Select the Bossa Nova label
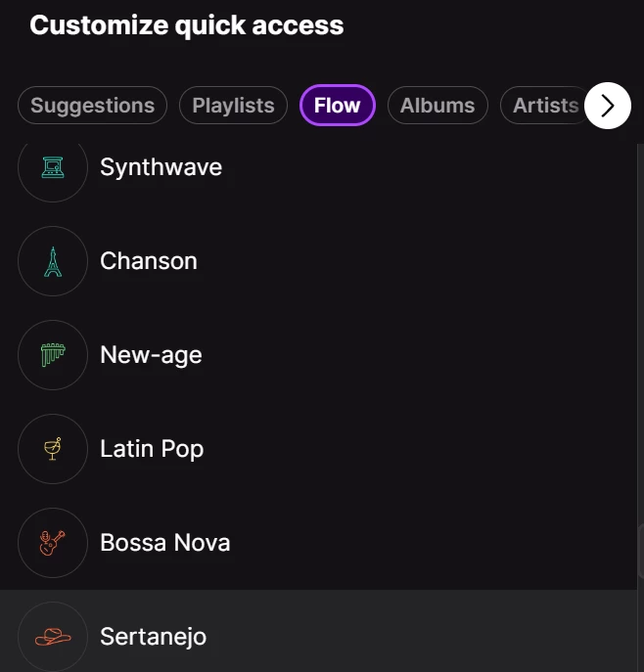The image size is (644, 672). [x=164, y=543]
